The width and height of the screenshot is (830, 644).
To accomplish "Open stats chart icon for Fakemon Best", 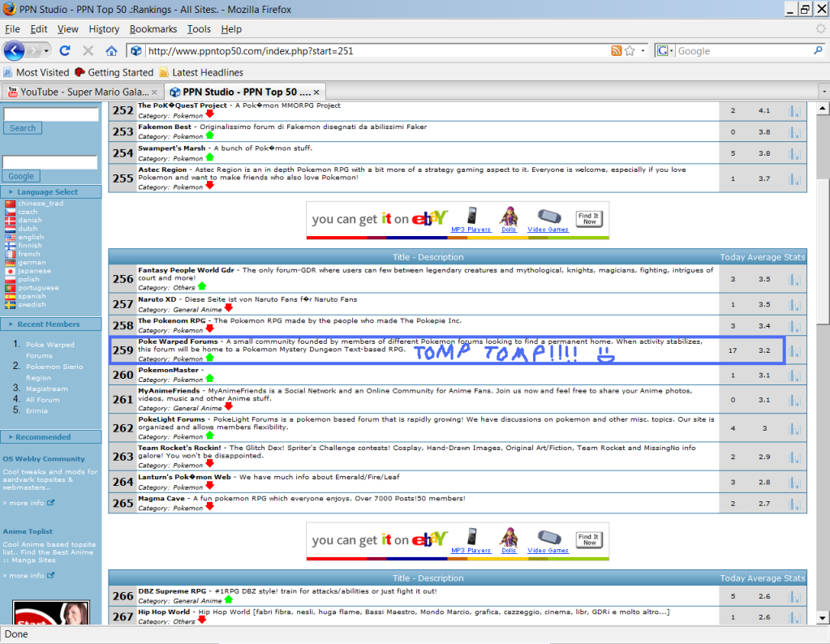I will [x=795, y=132].
